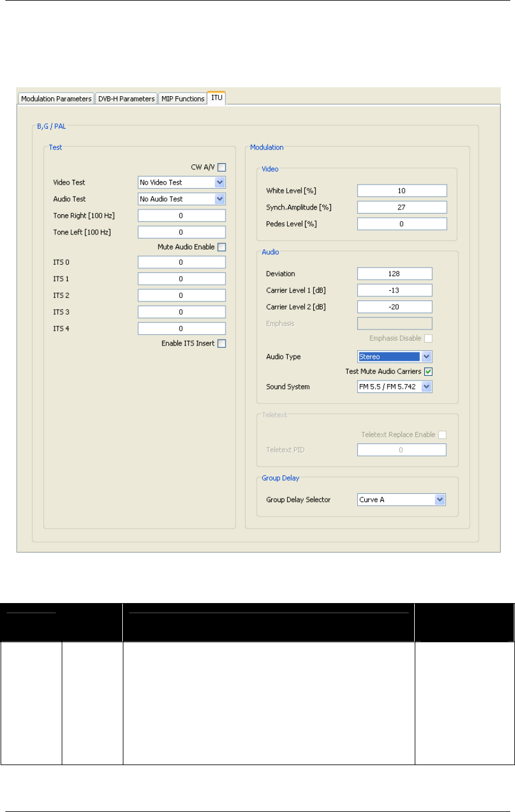The height and width of the screenshot is (812, 515).
Task: Click the White Level [%] field
Action: click(402, 191)
